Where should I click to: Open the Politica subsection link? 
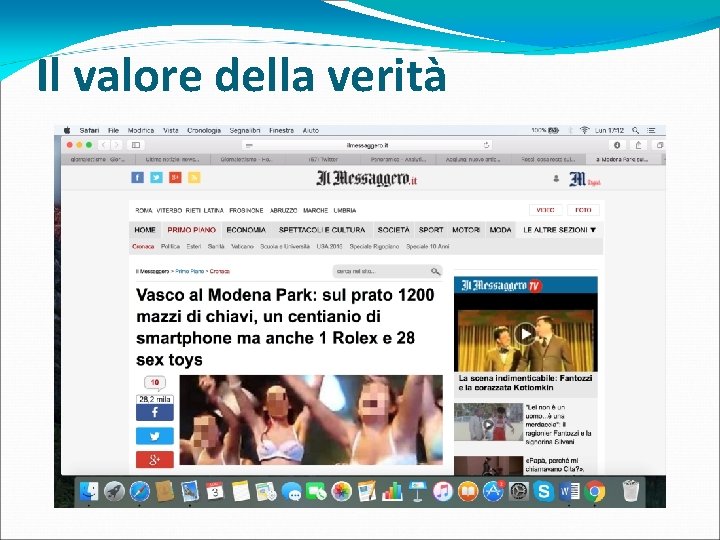(170, 247)
